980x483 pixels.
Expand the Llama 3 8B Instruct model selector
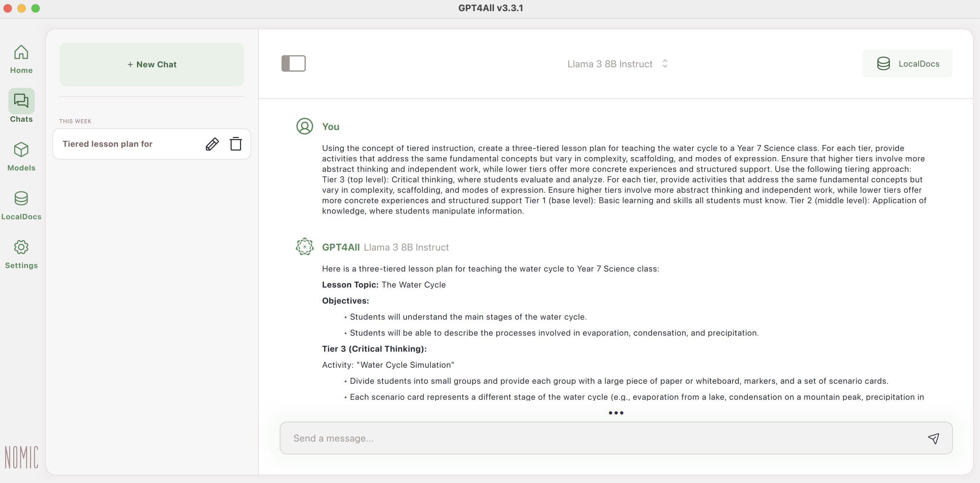[x=610, y=64]
